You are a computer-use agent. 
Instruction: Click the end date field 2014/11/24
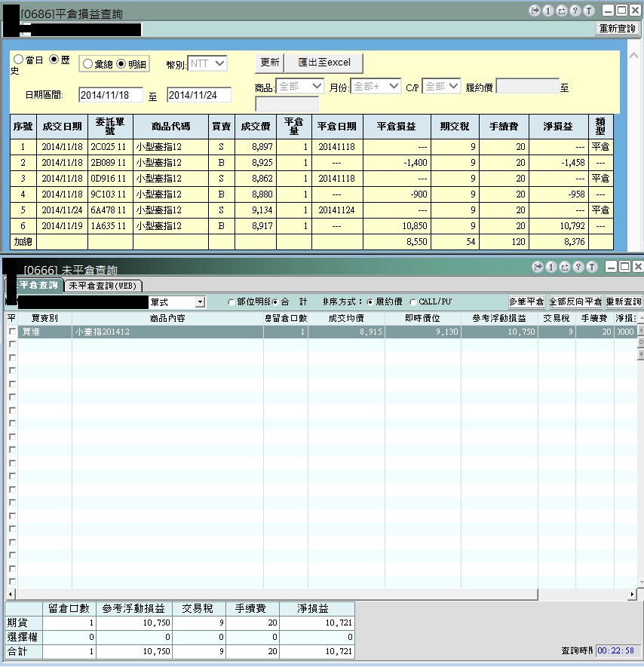pos(199,95)
